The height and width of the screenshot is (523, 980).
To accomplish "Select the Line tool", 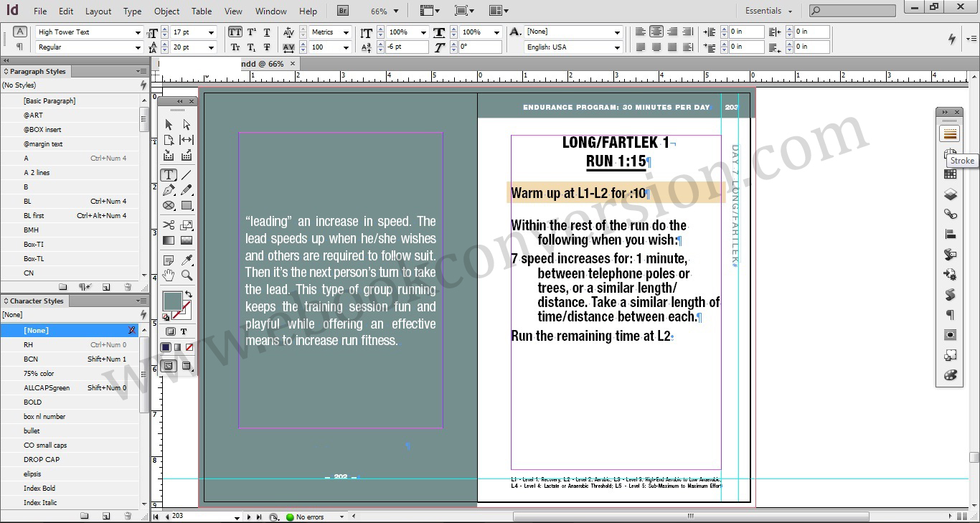I will [x=187, y=175].
